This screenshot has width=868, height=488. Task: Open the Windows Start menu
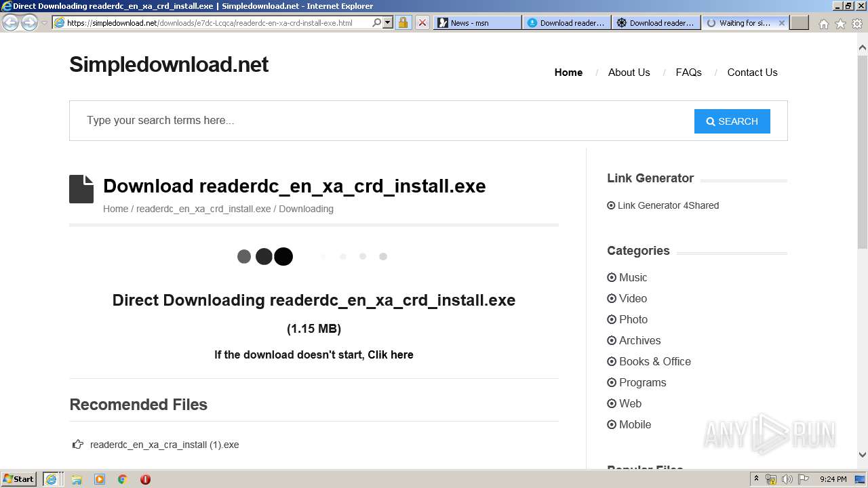click(x=19, y=479)
